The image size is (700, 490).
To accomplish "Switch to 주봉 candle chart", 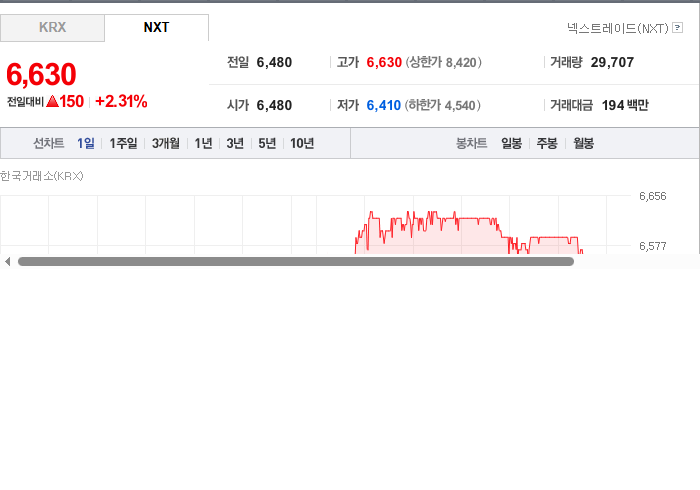I will click(x=547, y=143).
